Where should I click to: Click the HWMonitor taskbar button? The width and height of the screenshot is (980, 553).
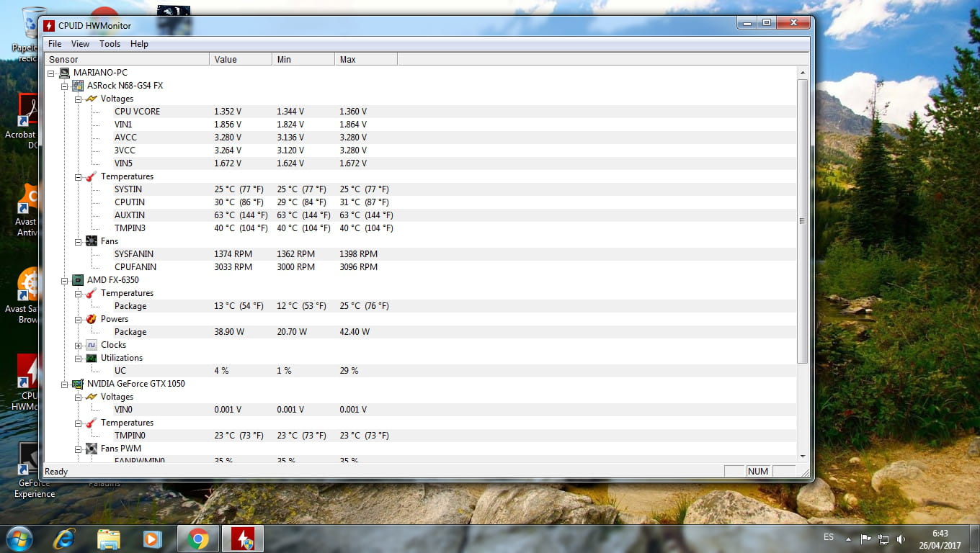click(x=242, y=539)
